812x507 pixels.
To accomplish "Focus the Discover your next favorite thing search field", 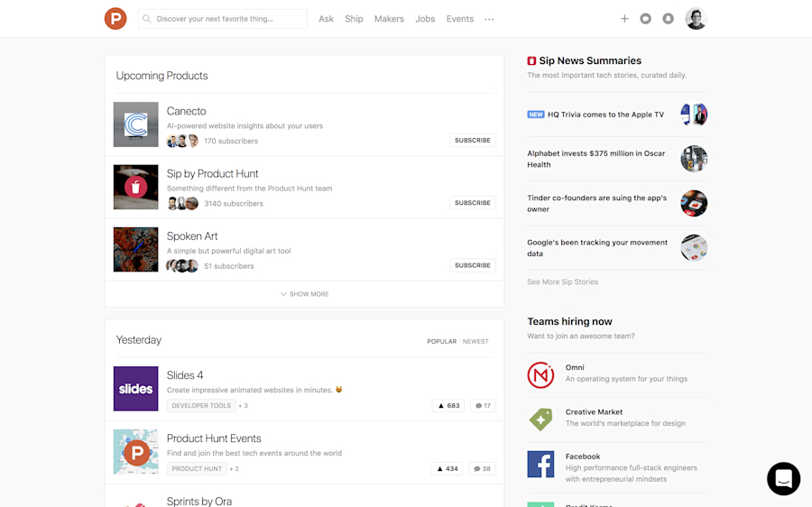I will click(223, 19).
